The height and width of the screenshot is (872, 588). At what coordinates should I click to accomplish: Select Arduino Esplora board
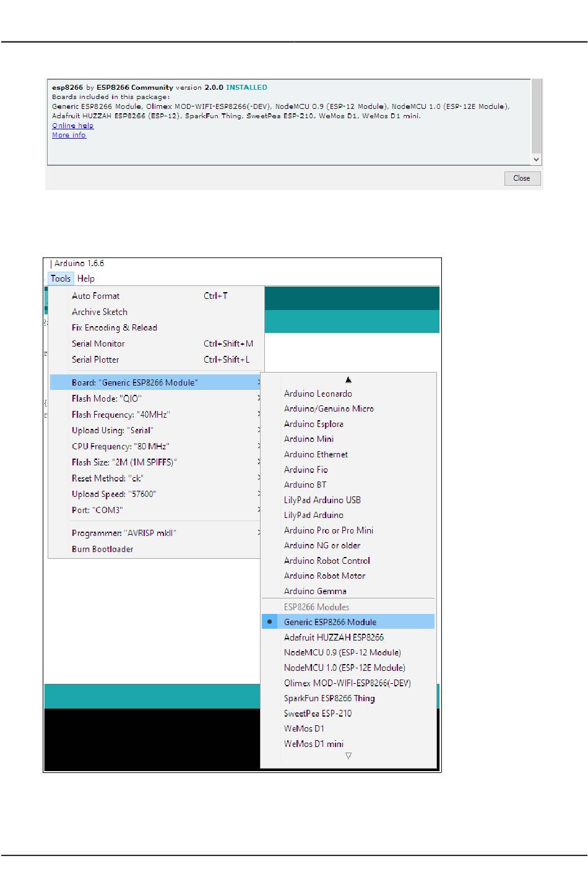click(348, 424)
